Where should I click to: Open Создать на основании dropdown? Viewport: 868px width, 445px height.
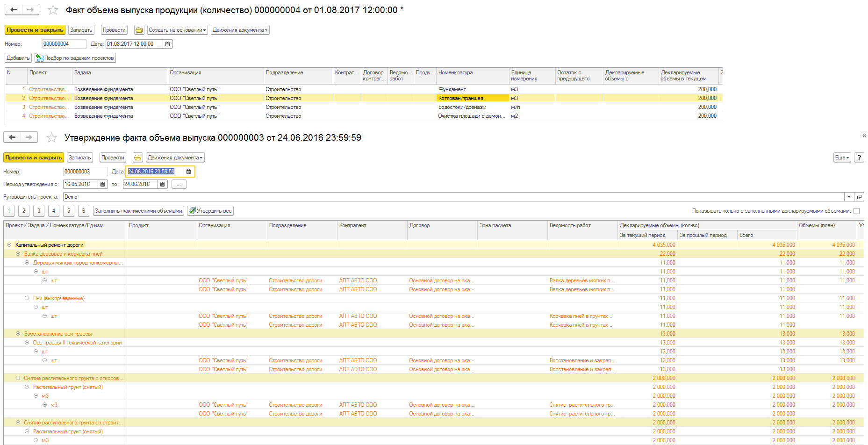177,30
